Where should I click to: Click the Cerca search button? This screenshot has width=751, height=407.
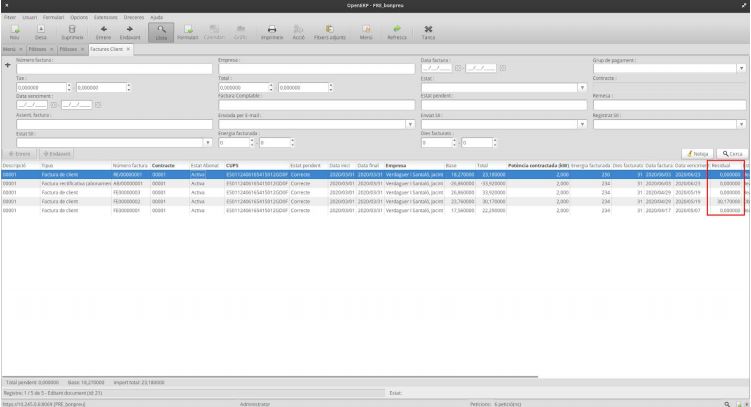729,153
